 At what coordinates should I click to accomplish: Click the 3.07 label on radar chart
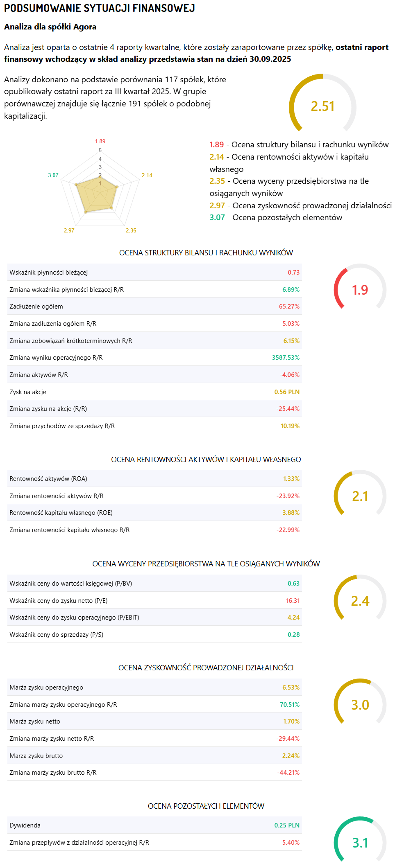coord(53,175)
